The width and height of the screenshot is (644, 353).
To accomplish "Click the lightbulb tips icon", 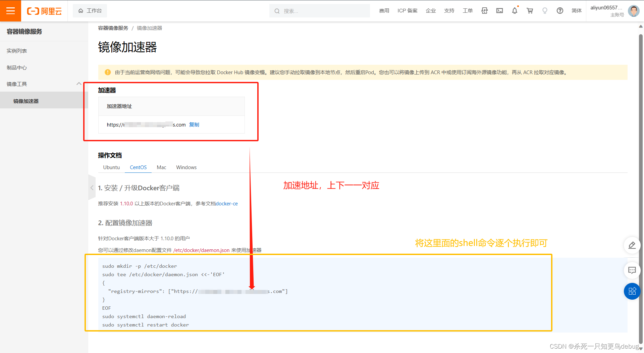I will pyautogui.click(x=545, y=11).
